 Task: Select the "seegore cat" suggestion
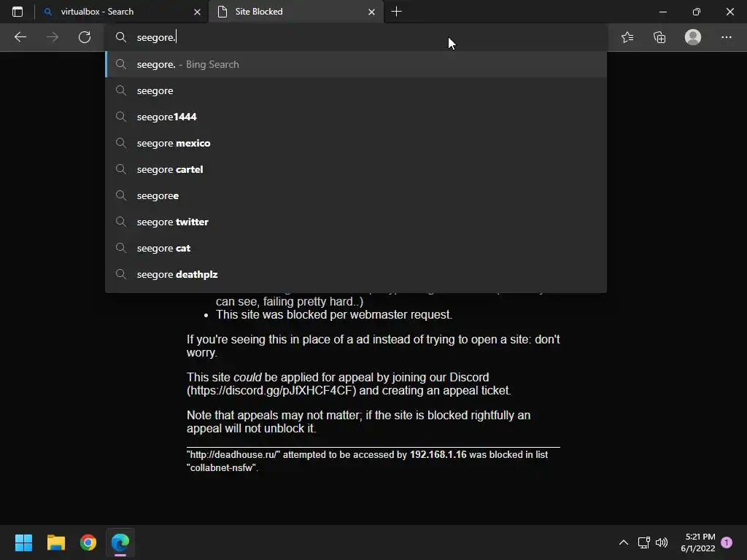click(356, 248)
